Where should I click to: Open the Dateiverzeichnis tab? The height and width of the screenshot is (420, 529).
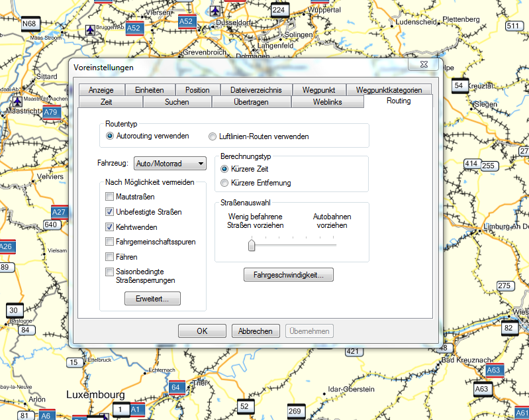pyautogui.click(x=256, y=90)
